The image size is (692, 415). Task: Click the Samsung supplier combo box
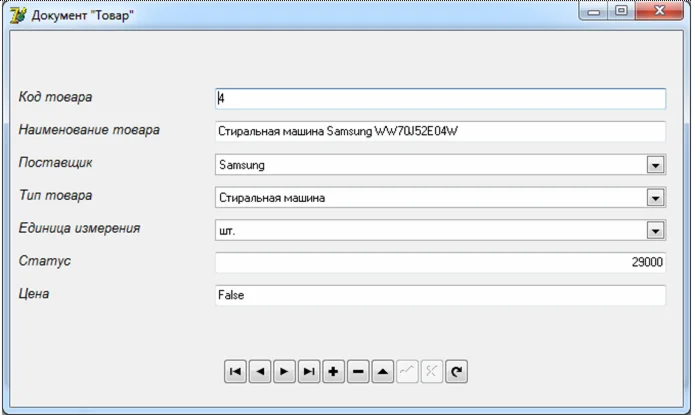click(440, 165)
